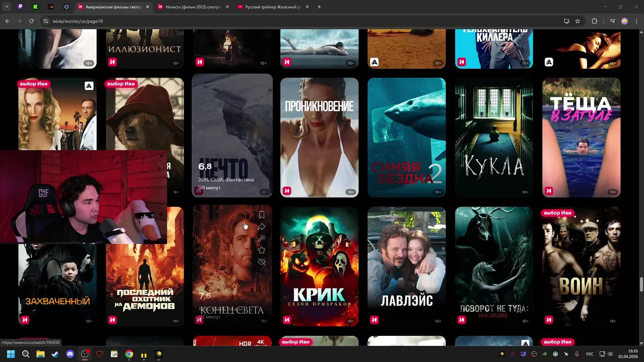Click the address bar showing ivi.ru/movies/us/page10
The image size is (644, 362).
pos(302,21)
